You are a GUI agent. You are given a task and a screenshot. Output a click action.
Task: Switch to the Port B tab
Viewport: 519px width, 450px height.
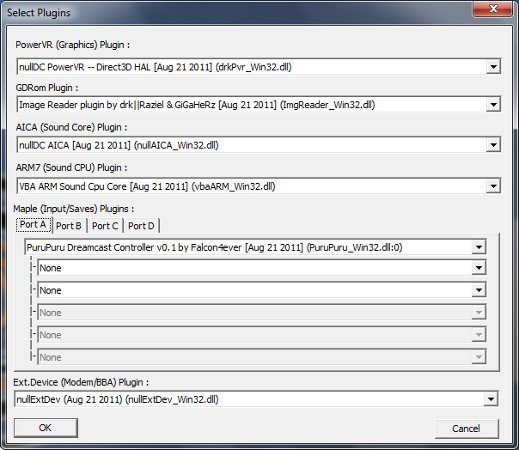click(x=69, y=226)
